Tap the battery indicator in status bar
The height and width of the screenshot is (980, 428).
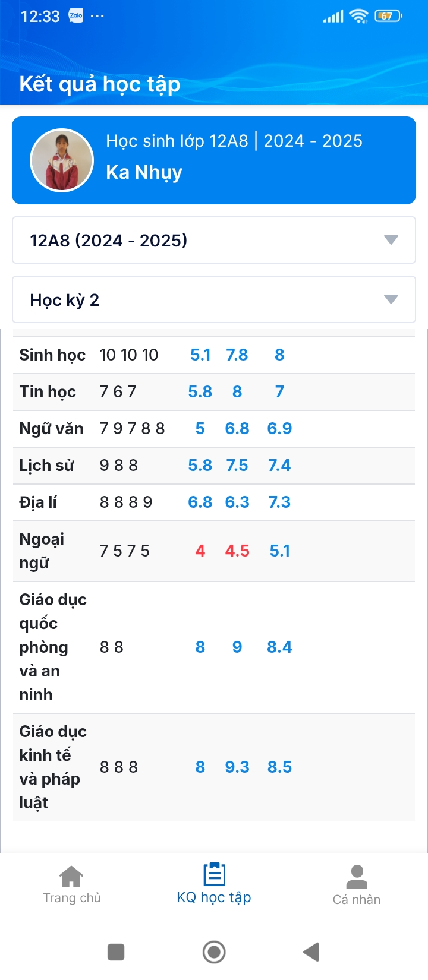[389, 16]
